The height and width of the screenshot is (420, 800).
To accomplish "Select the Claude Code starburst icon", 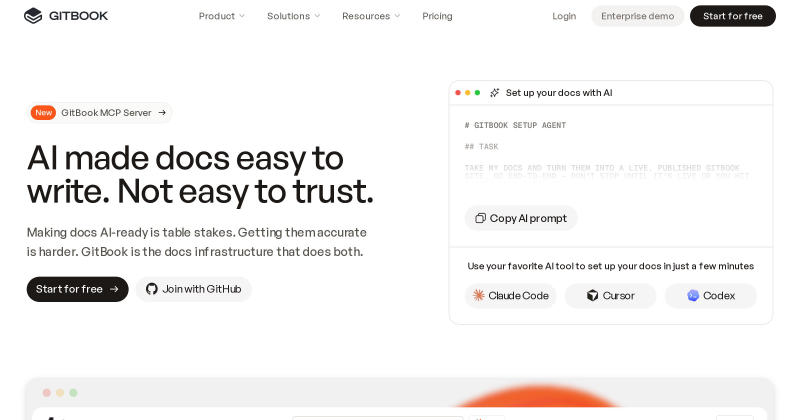I will tap(479, 295).
